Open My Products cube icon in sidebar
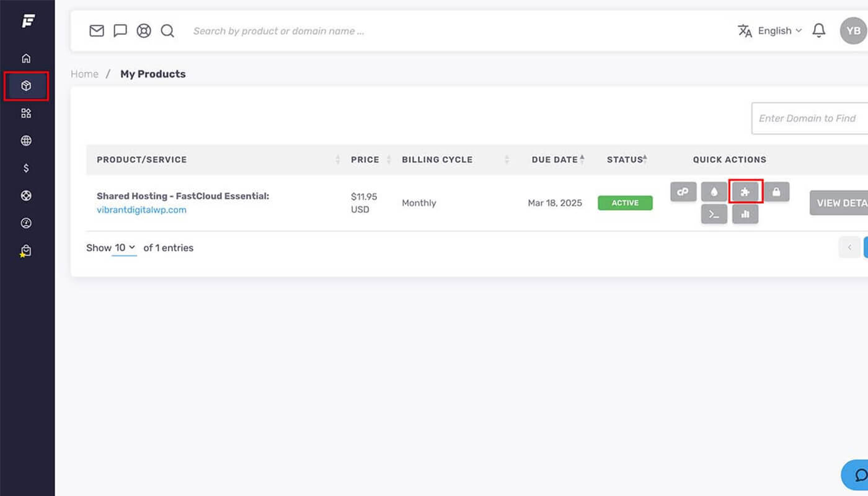Image resolution: width=868 pixels, height=496 pixels. (26, 86)
